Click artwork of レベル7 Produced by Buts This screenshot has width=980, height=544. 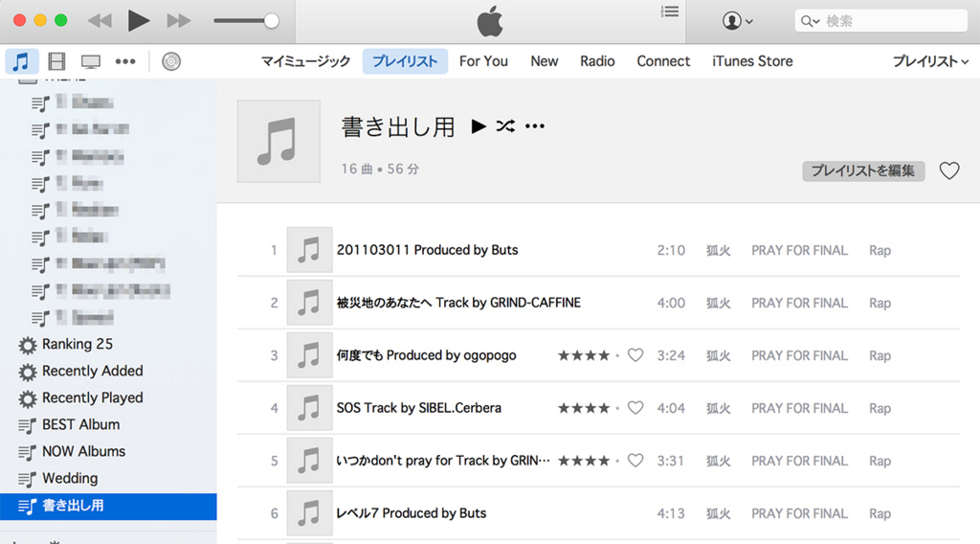click(x=309, y=513)
